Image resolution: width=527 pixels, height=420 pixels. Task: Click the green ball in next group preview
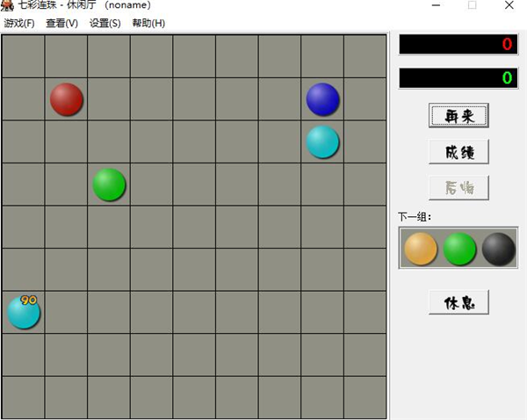click(459, 250)
